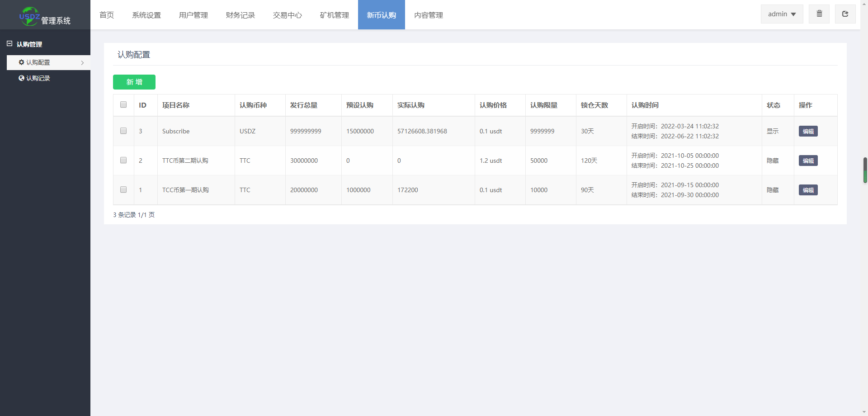Switch to the 矿机管理 tab
The width and height of the screenshot is (868, 416).
(x=335, y=15)
